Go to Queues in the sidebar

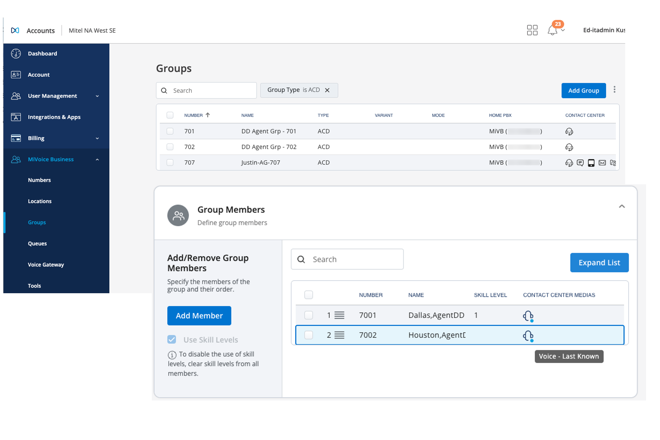(37, 243)
